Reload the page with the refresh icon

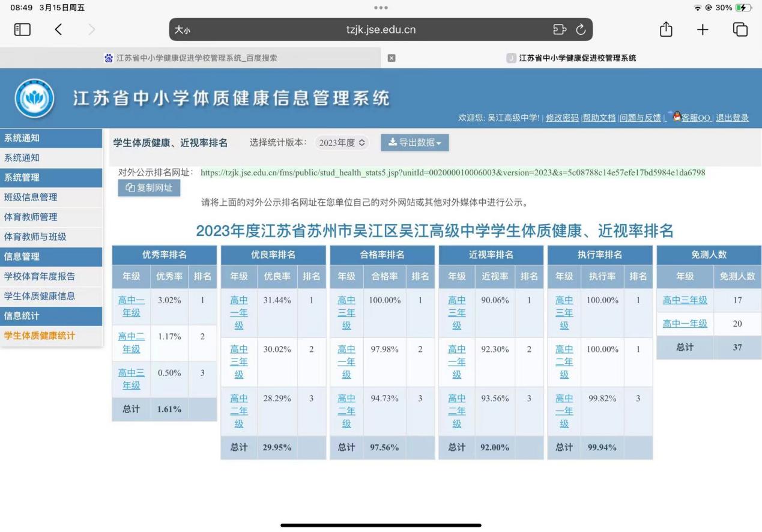pyautogui.click(x=581, y=29)
